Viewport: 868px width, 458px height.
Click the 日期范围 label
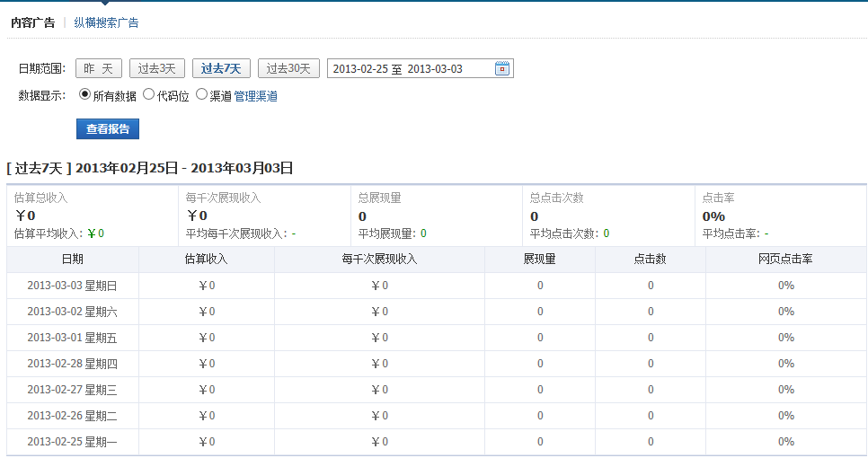pyautogui.click(x=42, y=68)
